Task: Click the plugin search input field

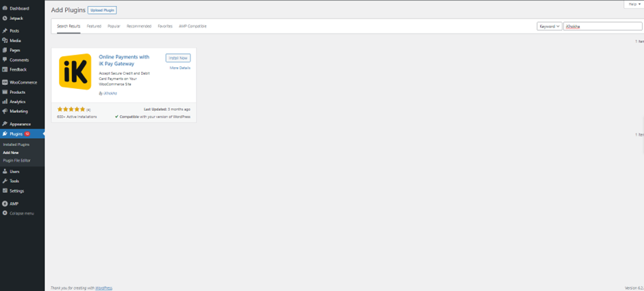Action: point(602,26)
